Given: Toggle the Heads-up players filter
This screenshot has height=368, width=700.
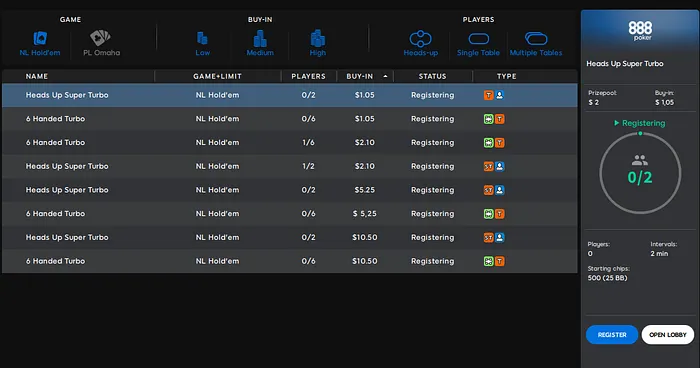Looking at the screenshot, I should point(421,44).
